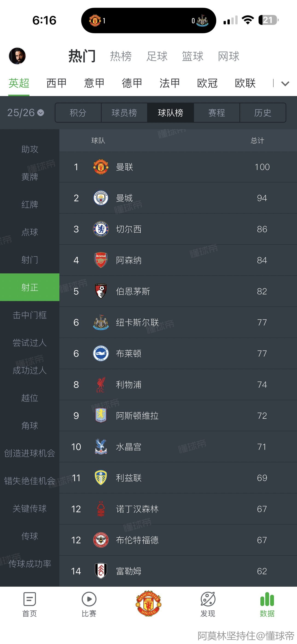Expand the league list chevron

point(285,84)
